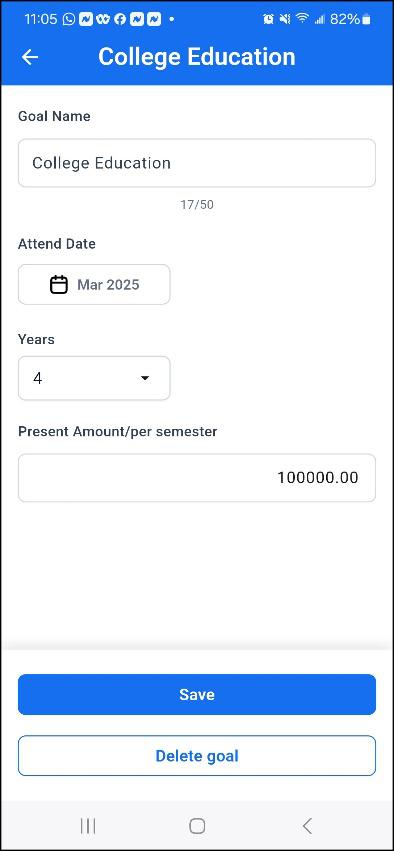Screen dimensions: 394x851
Task: Click the Delete goal button
Action: [x=197, y=756]
